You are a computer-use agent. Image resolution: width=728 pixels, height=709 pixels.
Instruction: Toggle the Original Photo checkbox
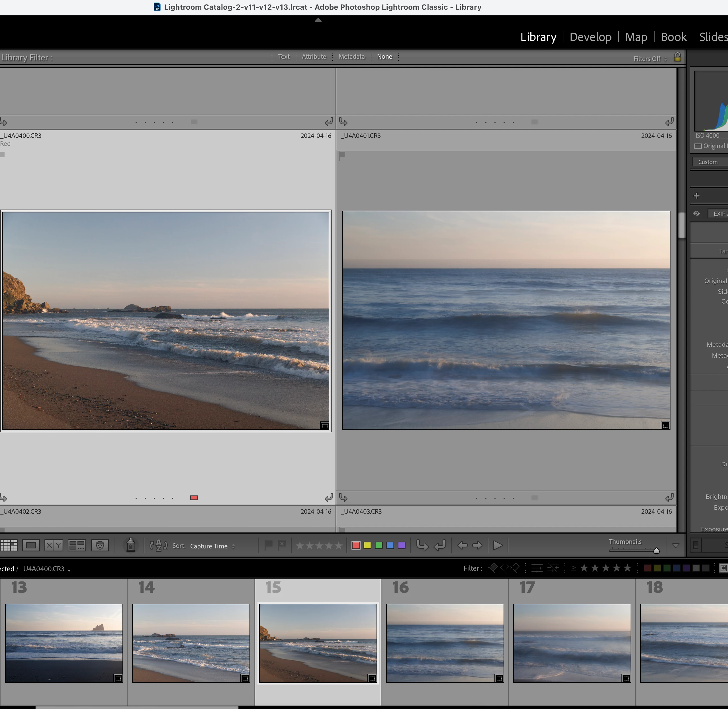[x=698, y=146]
